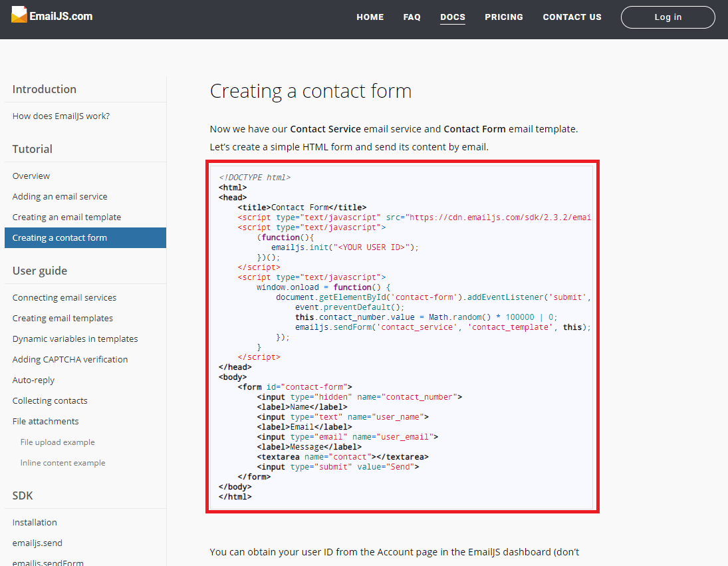Click the '<!DOCTYPE html>' code line
Screen dimensions: 728x566
coord(255,178)
